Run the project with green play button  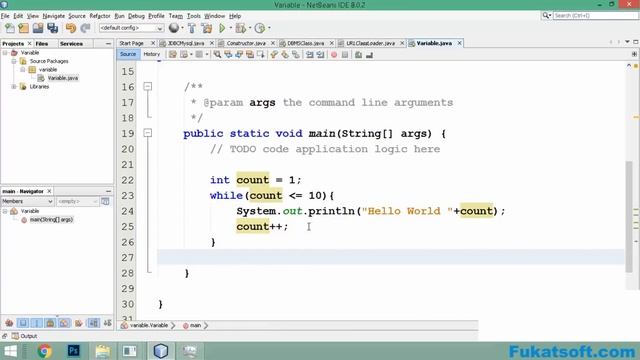click(222, 28)
